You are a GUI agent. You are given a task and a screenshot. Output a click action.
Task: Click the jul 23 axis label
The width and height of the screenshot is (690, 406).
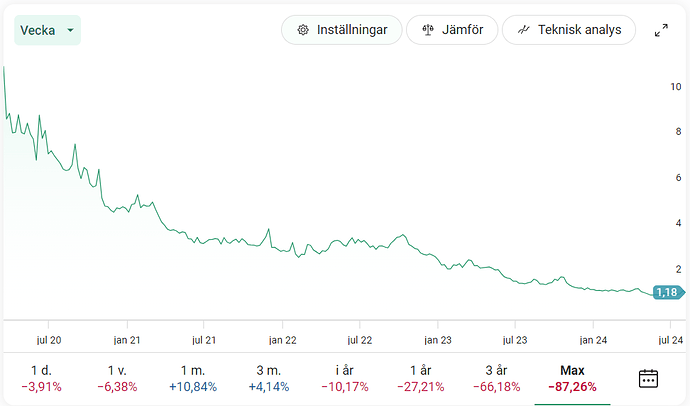pos(514,339)
